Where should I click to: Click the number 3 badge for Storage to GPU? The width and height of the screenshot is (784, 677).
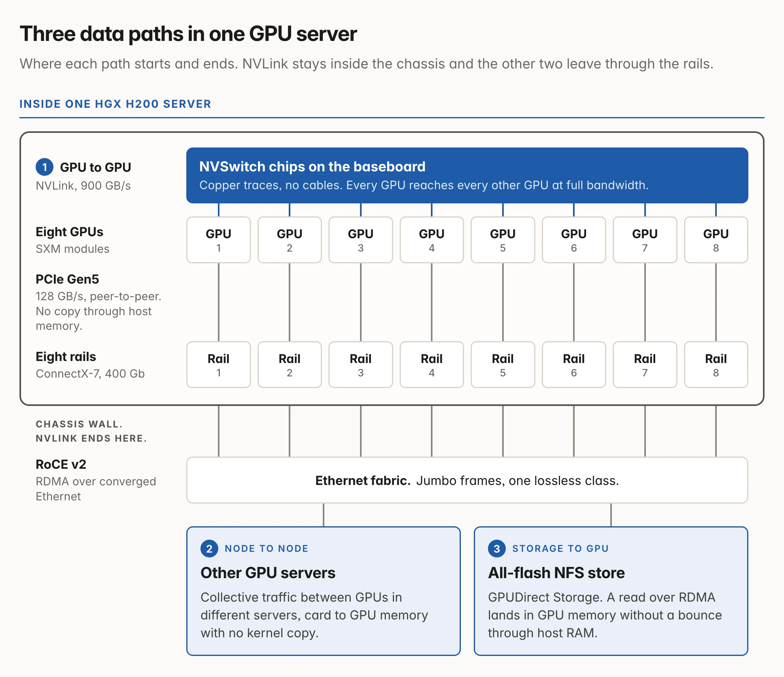tap(497, 549)
